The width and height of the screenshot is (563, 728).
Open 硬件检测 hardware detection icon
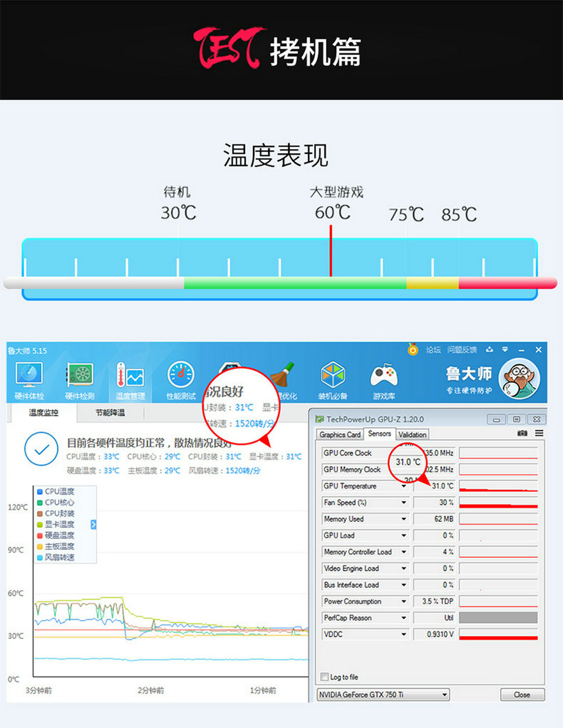pos(80,381)
